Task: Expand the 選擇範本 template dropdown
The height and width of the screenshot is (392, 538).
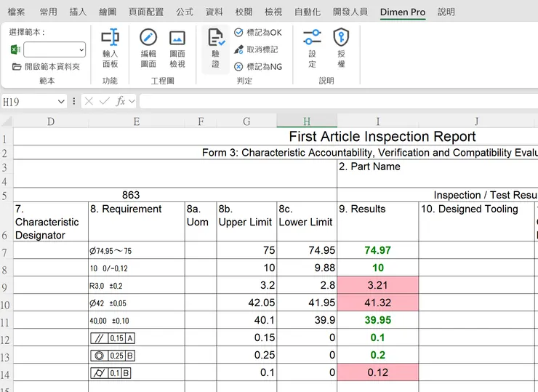Action: (80, 49)
